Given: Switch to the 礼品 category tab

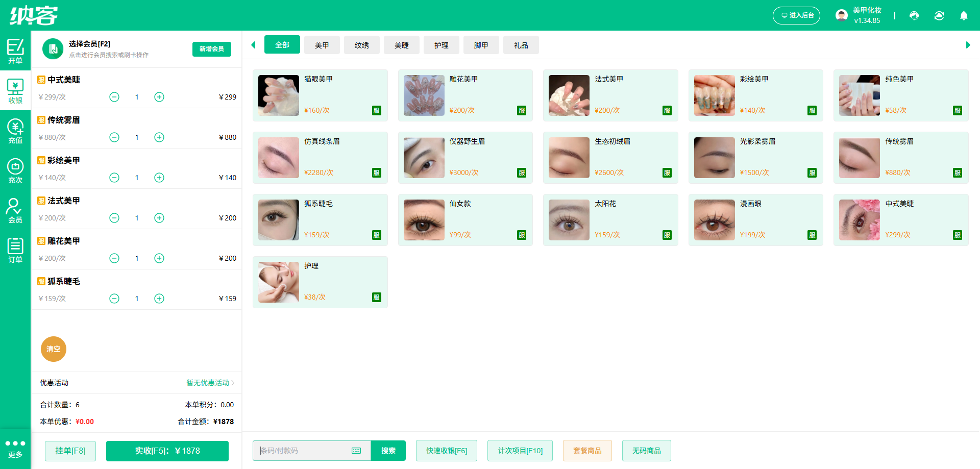Looking at the screenshot, I should [x=521, y=45].
